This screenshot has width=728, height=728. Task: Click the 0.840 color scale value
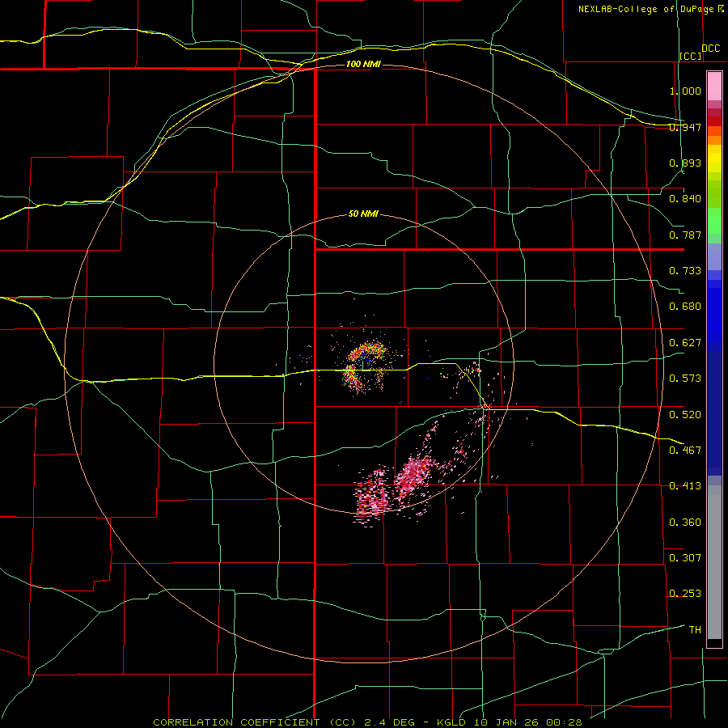[685, 199]
